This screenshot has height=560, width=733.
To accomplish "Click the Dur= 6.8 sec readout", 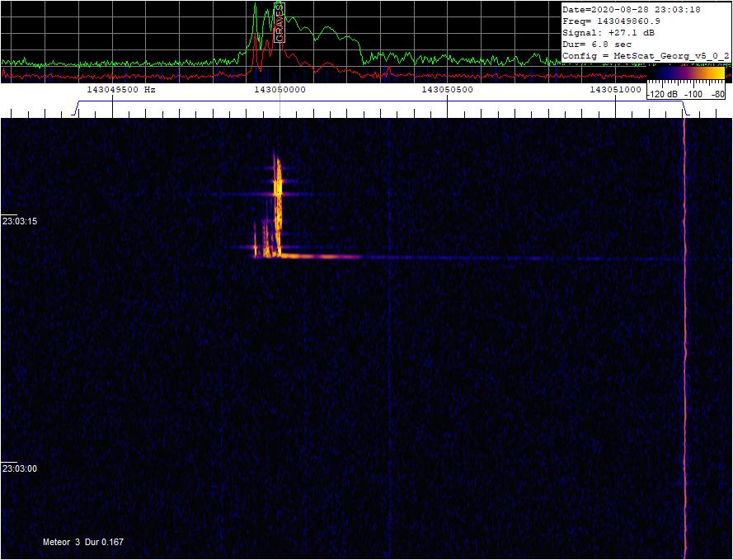I will tap(597, 45).
